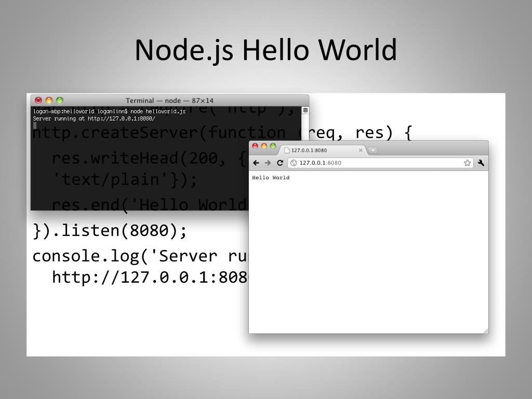Click the Terminal cursor block
Image resolution: width=532 pixels, height=399 pixels.
click(35, 126)
